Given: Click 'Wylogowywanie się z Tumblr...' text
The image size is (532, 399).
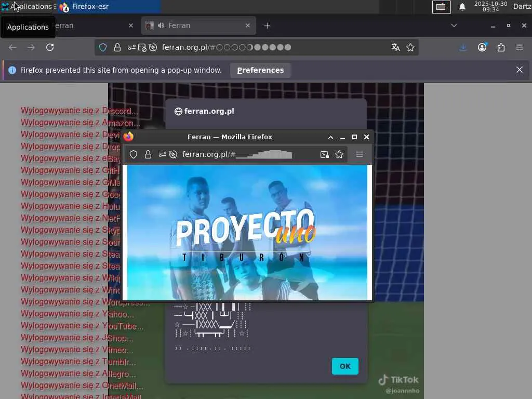Looking at the screenshot, I should [x=78, y=362].
